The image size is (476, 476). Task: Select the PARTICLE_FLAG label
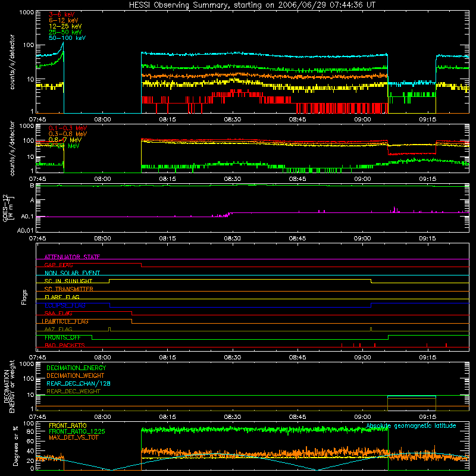point(65,321)
